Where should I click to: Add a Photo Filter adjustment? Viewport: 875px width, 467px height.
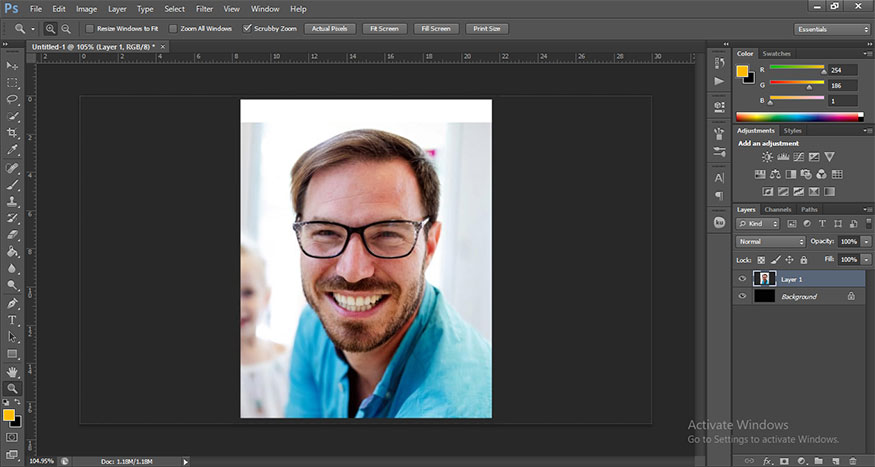pyautogui.click(x=806, y=175)
